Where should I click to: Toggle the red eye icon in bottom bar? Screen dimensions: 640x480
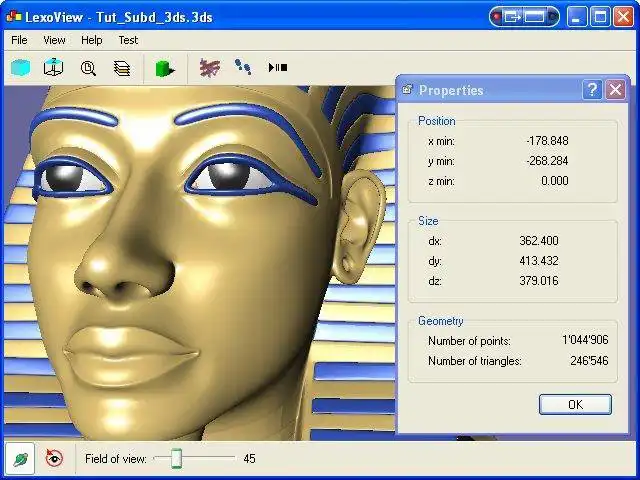(54, 458)
